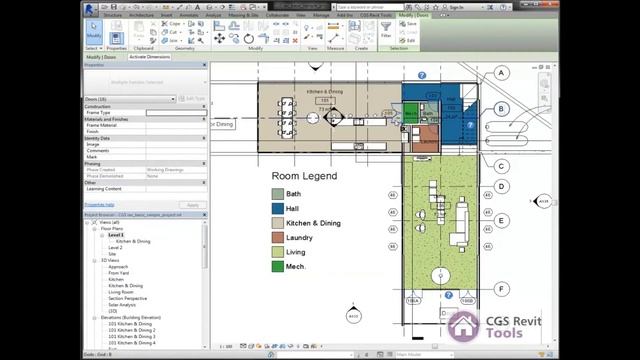Click the Cope geometry tool
The image size is (640, 360).
(171, 24)
